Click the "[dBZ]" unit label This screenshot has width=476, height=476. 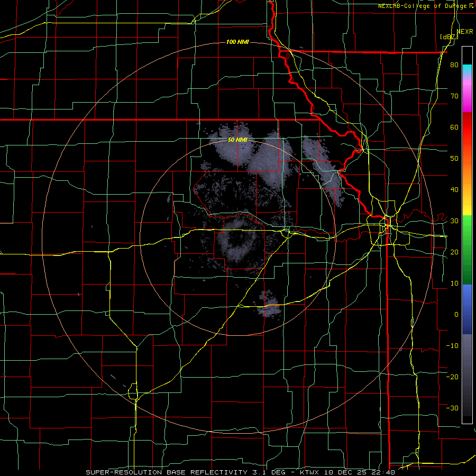coord(449,36)
